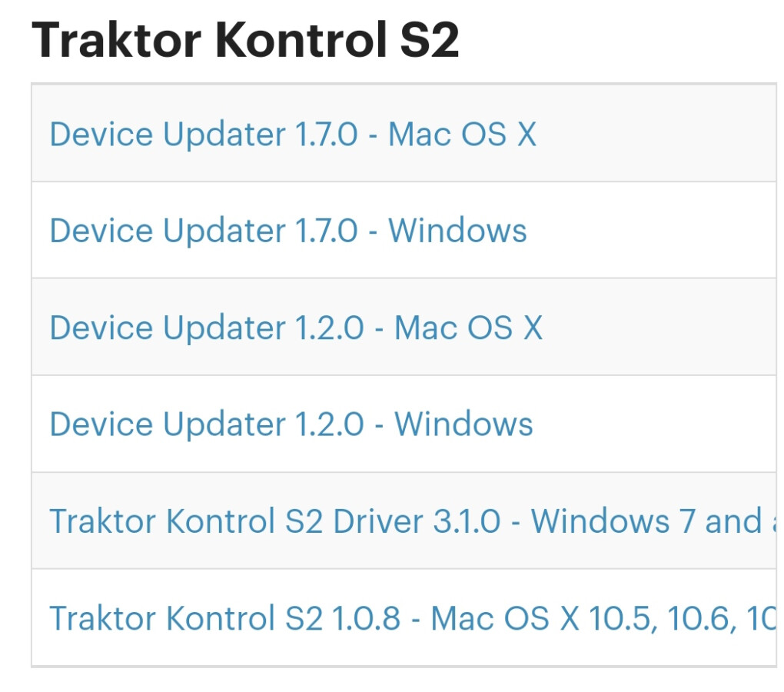Get the older Windows Device Updater 1.2.0
Viewport: 784px width, 692px height.
291,424
